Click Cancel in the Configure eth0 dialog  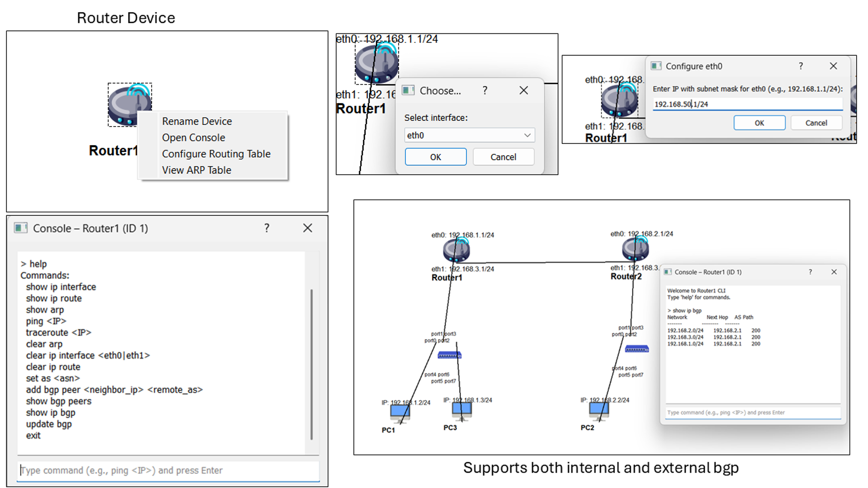coord(816,123)
